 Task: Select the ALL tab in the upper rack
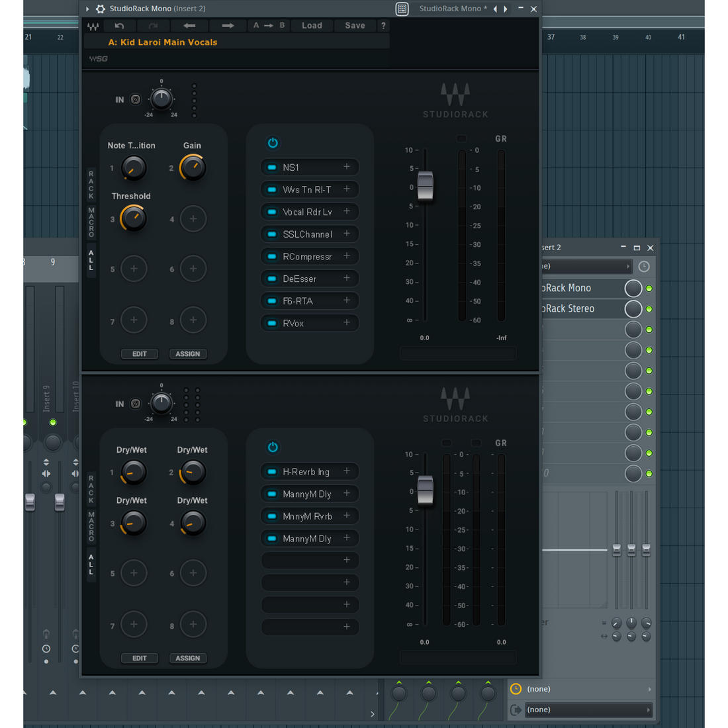tap(91, 261)
